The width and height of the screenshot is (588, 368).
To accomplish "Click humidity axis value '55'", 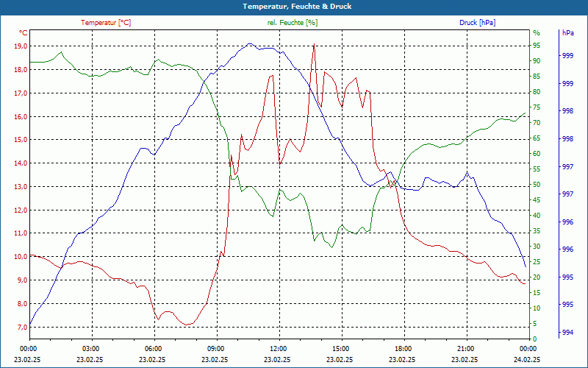I will coord(537,169).
